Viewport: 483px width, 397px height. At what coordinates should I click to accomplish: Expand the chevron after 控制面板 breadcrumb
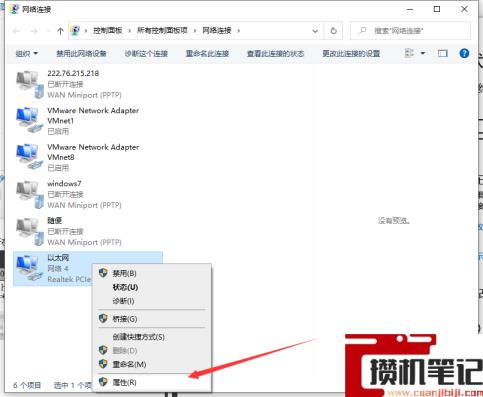click(130, 31)
